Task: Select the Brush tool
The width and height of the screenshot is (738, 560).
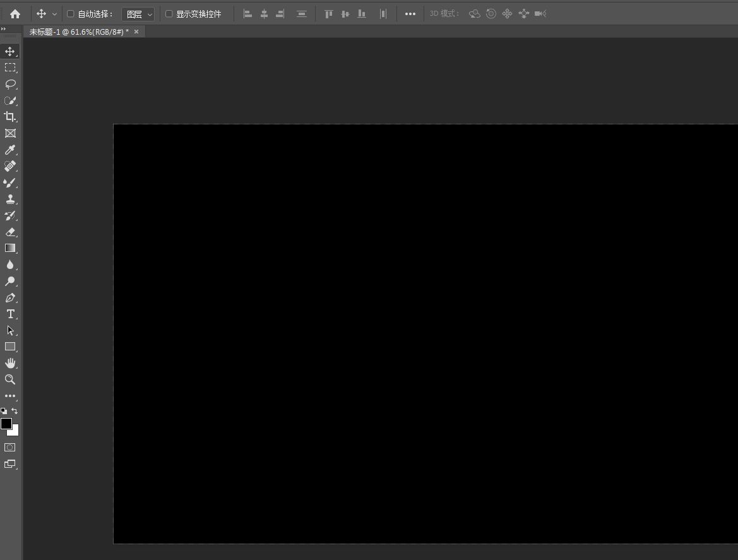Action: (10, 182)
